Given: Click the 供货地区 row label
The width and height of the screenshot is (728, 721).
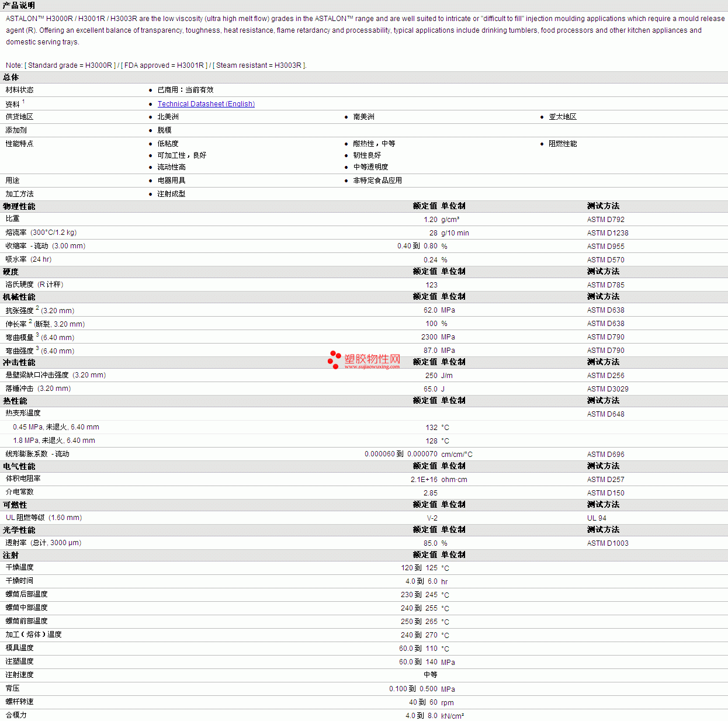Looking at the screenshot, I should pyautogui.click(x=20, y=117).
